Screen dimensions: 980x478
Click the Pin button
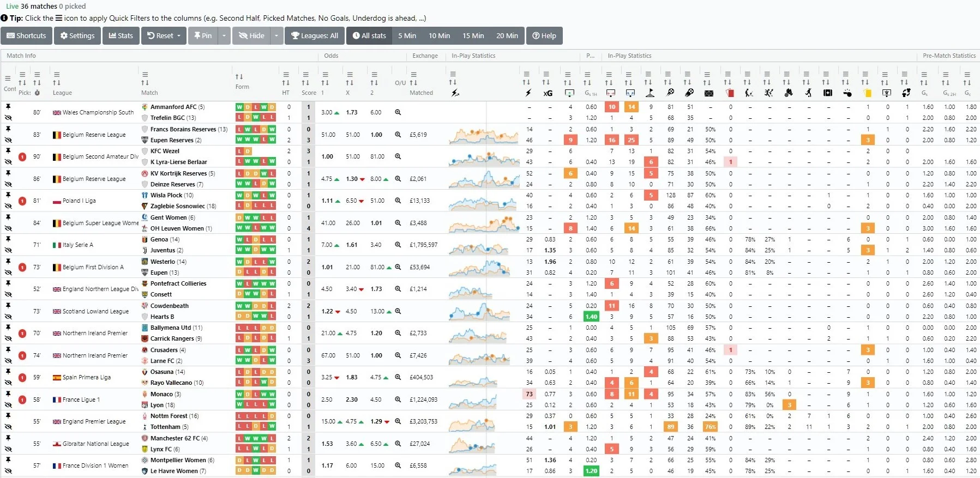tap(203, 35)
